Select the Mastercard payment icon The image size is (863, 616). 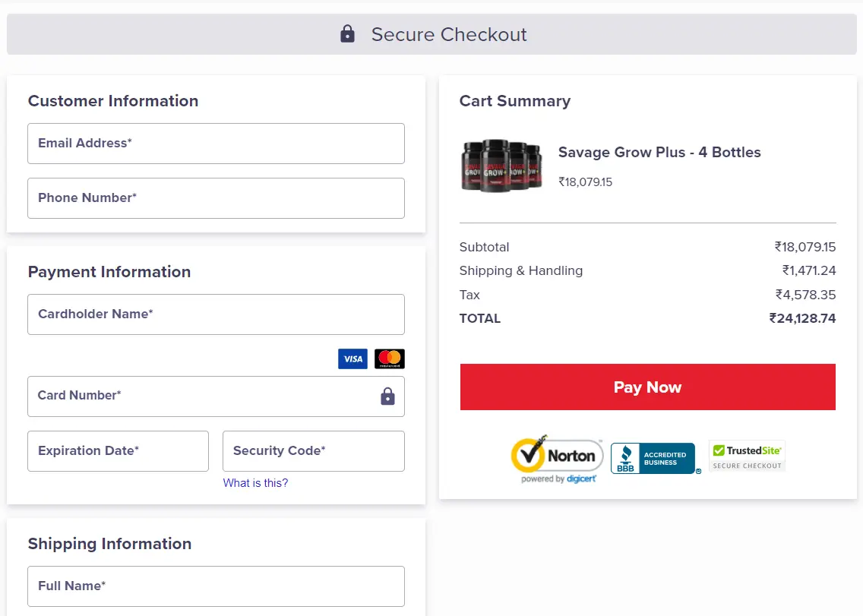(x=389, y=359)
